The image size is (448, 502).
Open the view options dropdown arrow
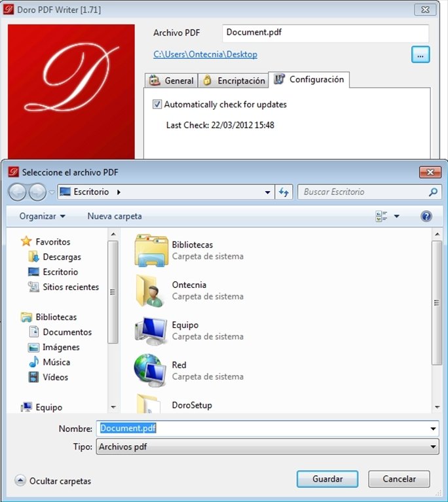pyautogui.click(x=396, y=217)
